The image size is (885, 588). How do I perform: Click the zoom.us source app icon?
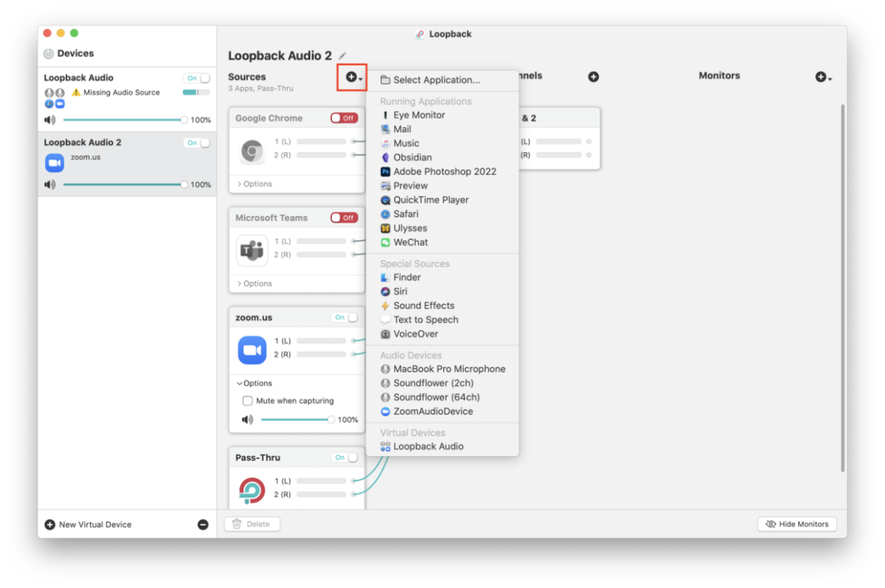click(252, 350)
